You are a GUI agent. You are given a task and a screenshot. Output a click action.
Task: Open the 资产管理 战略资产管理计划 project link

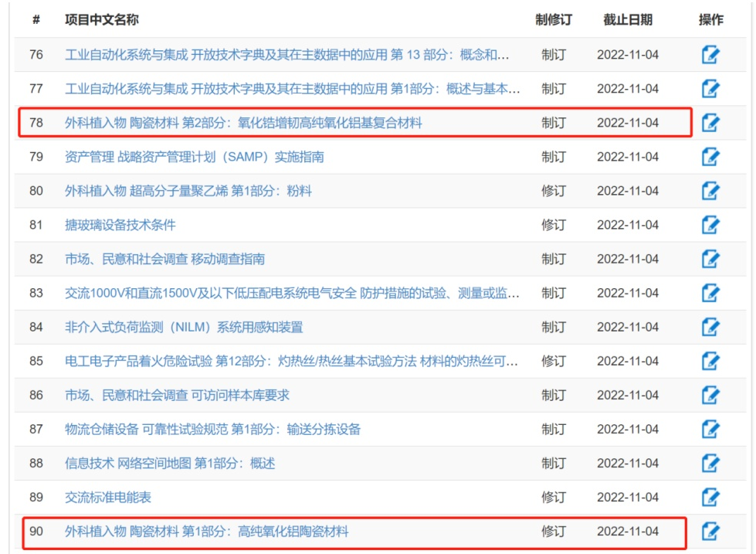pyautogui.click(x=194, y=157)
